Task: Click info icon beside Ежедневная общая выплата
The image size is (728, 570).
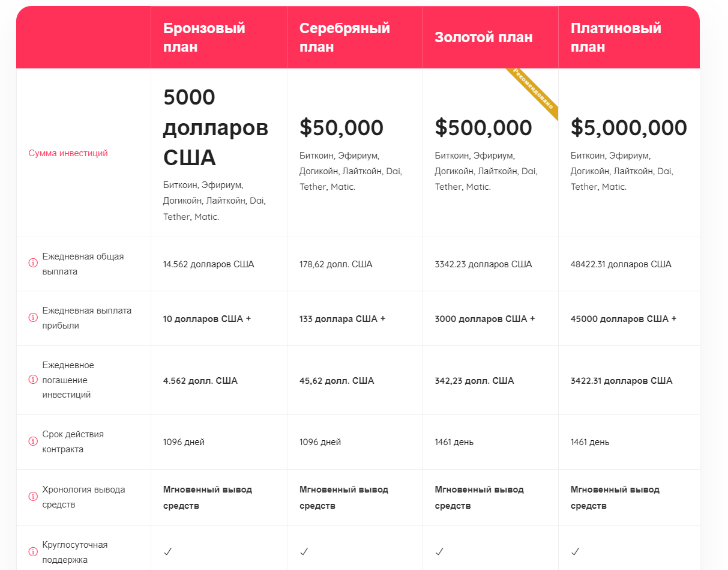Action: click(33, 263)
